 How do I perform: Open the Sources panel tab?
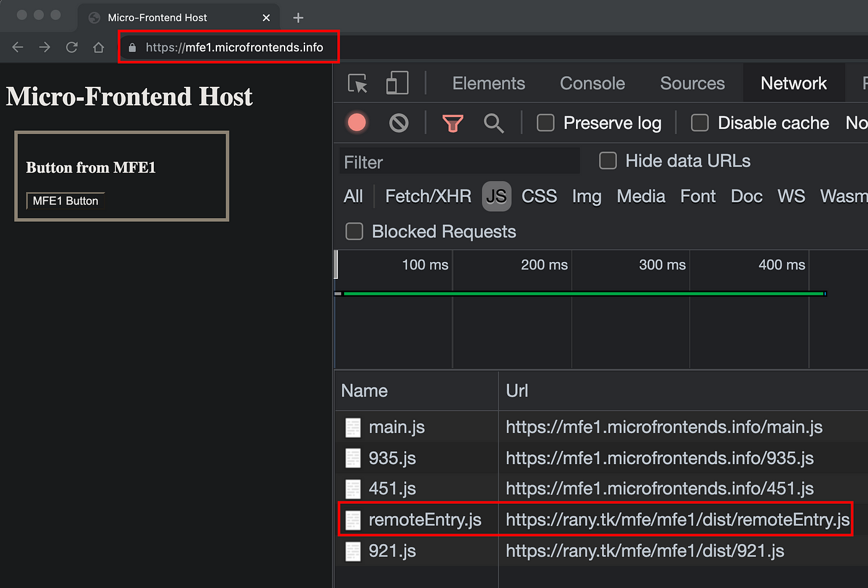692,83
